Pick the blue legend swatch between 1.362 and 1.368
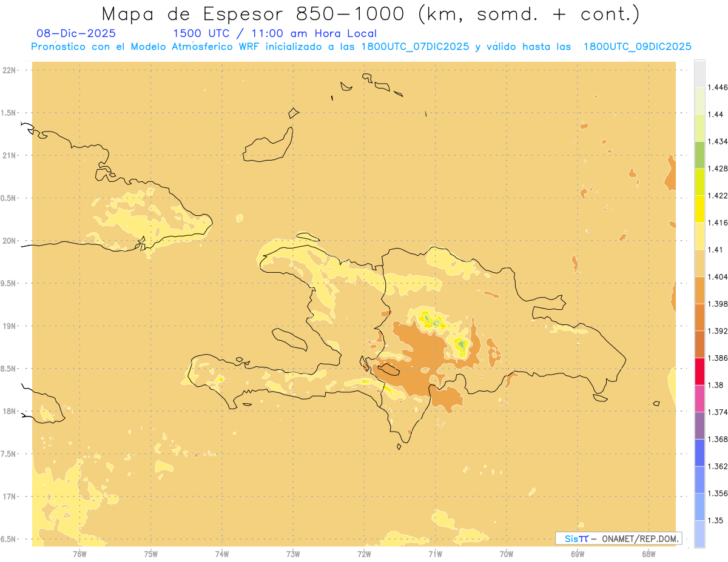 [699, 453]
